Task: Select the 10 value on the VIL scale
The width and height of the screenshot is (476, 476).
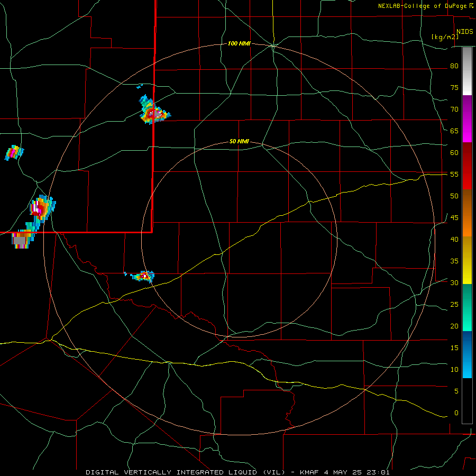Action: coord(454,370)
